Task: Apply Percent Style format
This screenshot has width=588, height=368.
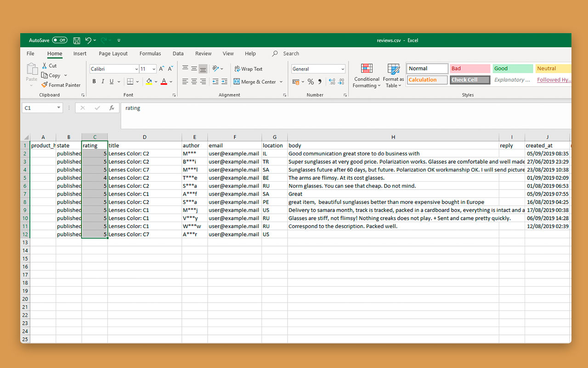Action: click(x=311, y=82)
